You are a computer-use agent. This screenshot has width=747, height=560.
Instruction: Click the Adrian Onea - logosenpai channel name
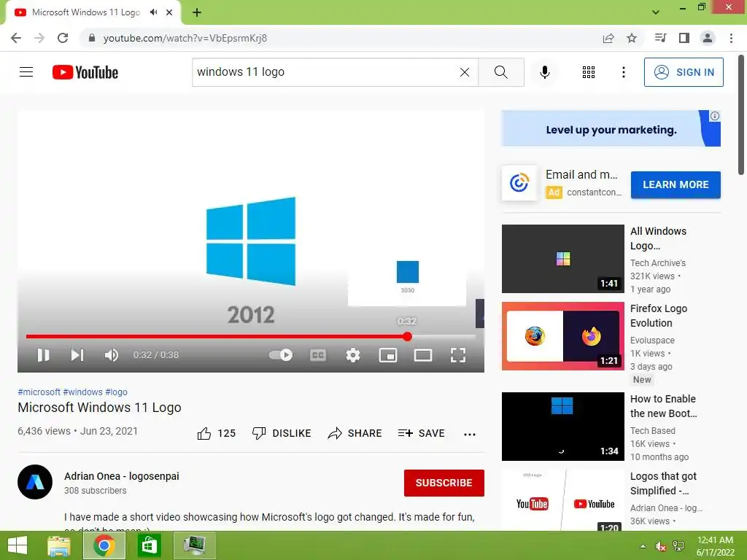(122, 476)
